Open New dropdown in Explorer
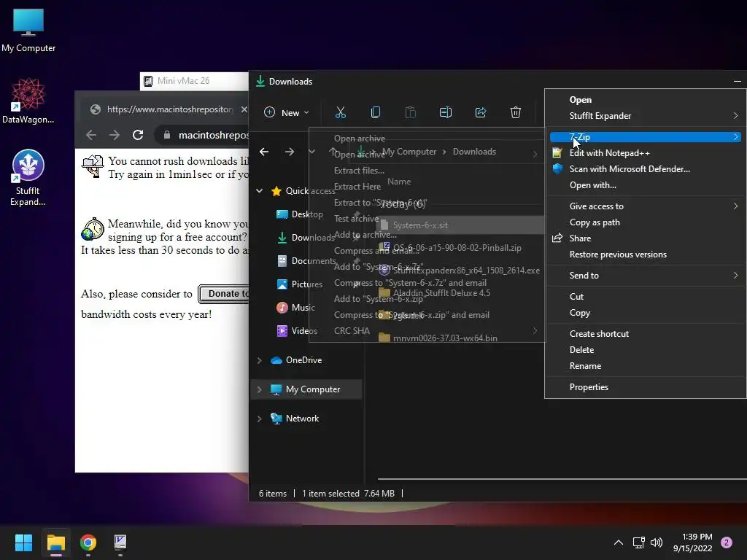747x560 pixels. [286, 112]
